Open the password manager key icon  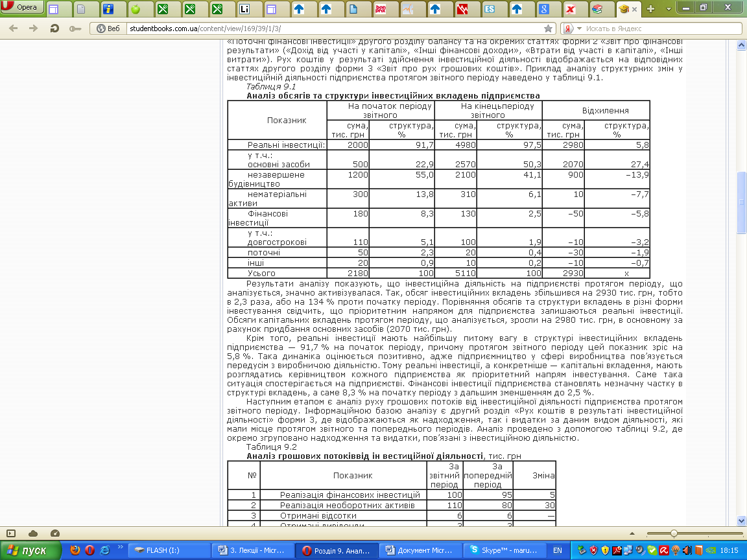pos(75,29)
